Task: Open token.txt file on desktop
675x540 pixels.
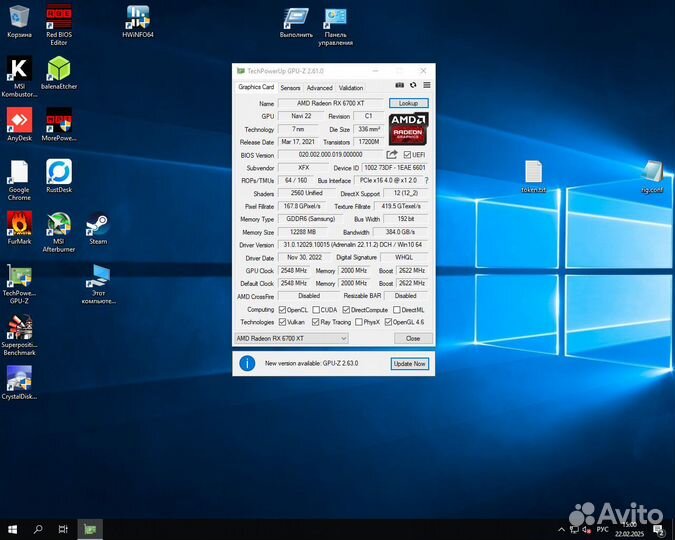Action: pyautogui.click(x=533, y=177)
